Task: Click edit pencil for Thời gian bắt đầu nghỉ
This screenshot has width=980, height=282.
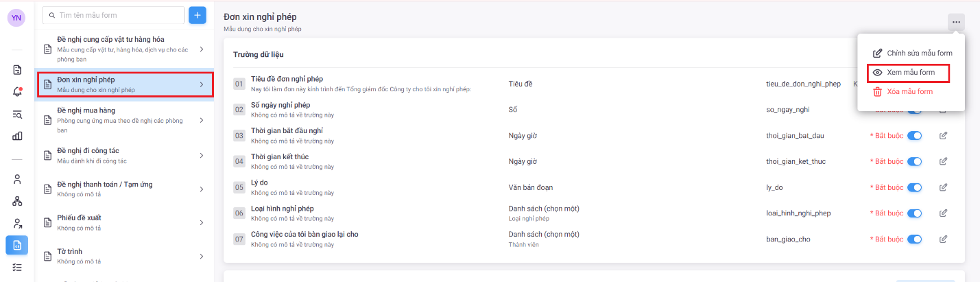Action: coord(943,136)
